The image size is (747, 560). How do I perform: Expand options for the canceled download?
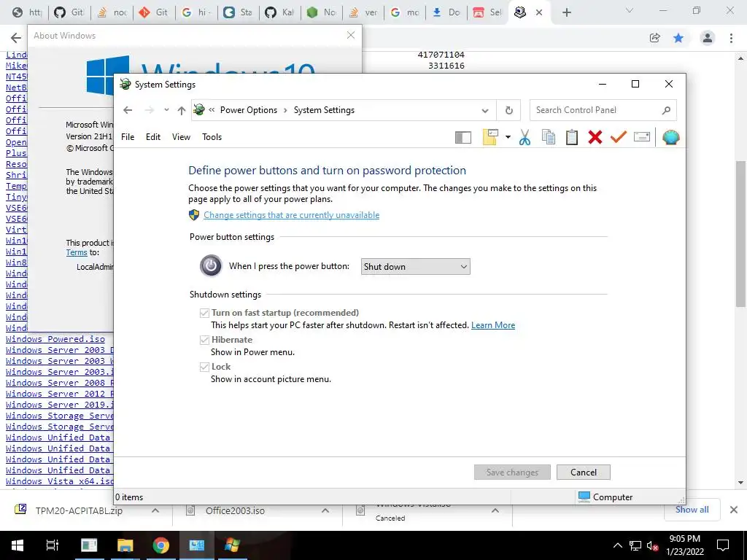pos(495,510)
